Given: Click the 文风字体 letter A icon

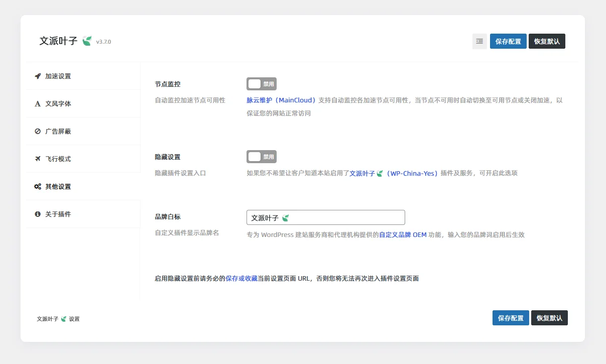Looking at the screenshot, I should coord(38,103).
